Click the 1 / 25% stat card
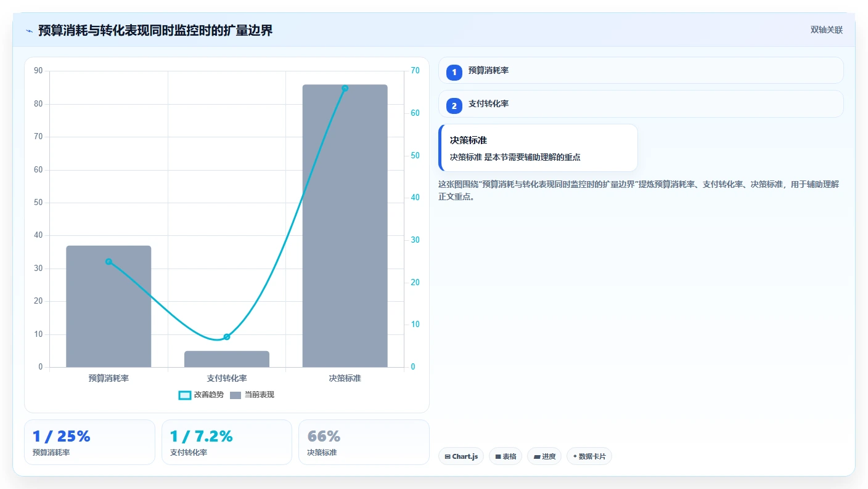The image size is (868, 489). click(x=89, y=442)
